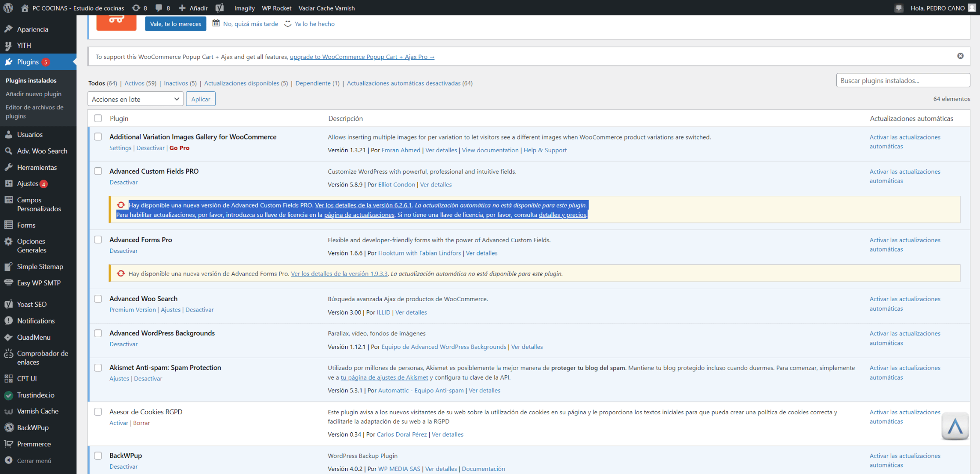Check Advanced Forms Pro plugin

pos(98,239)
